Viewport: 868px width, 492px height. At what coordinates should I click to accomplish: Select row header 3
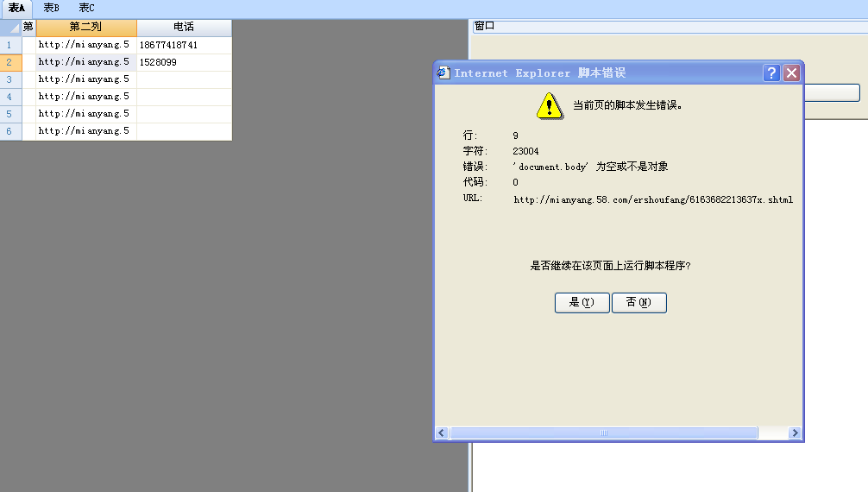pyautogui.click(x=10, y=79)
